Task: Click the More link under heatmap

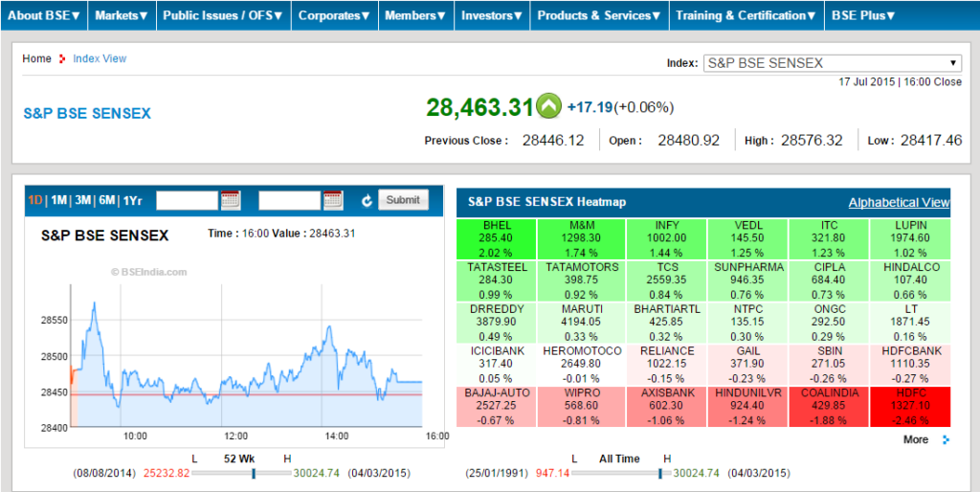Action: 916,439
